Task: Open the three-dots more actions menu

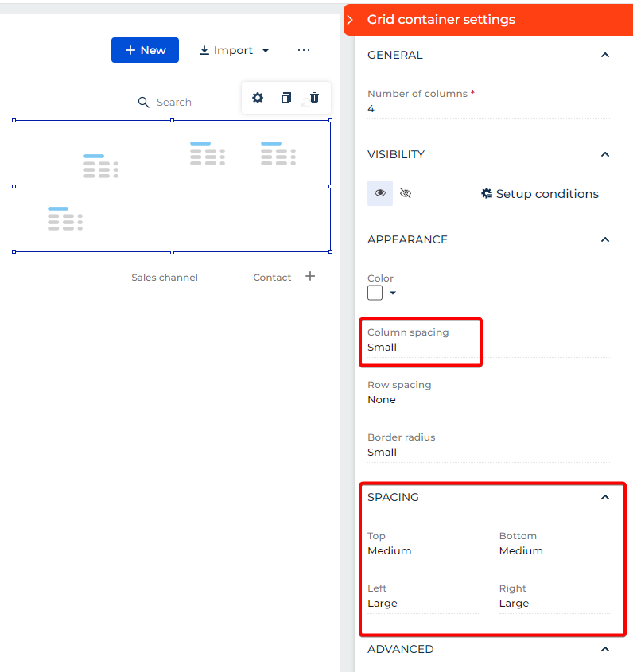Action: click(304, 50)
